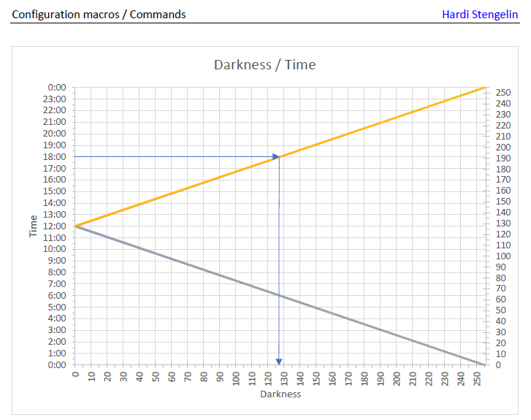Click the 3:00 label on the Time axis
Viewport: 531px width, 420px height.
(57, 330)
